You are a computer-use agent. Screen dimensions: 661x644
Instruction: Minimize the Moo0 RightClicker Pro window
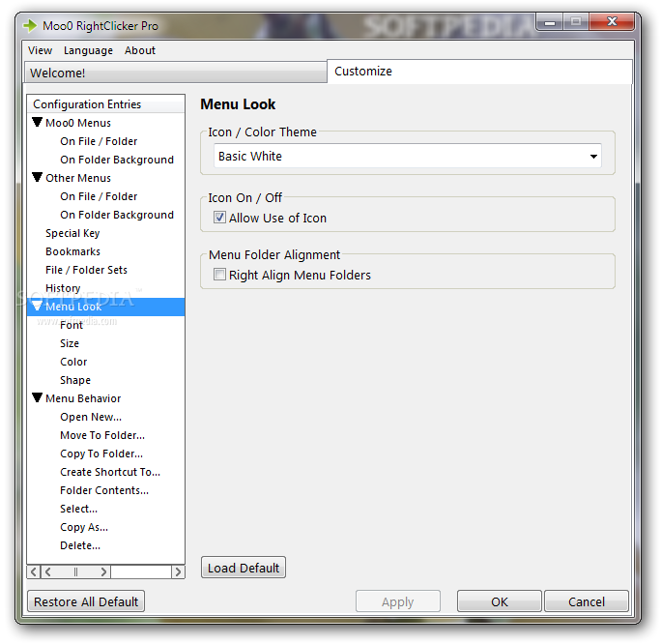tap(549, 22)
